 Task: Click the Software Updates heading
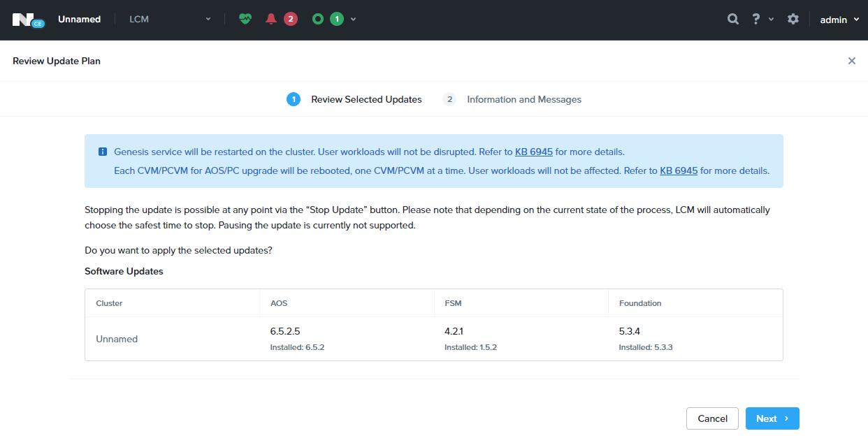click(124, 271)
